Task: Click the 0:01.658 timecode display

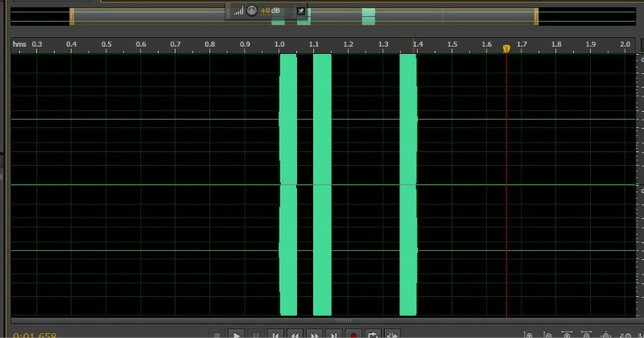Action: pos(35,335)
